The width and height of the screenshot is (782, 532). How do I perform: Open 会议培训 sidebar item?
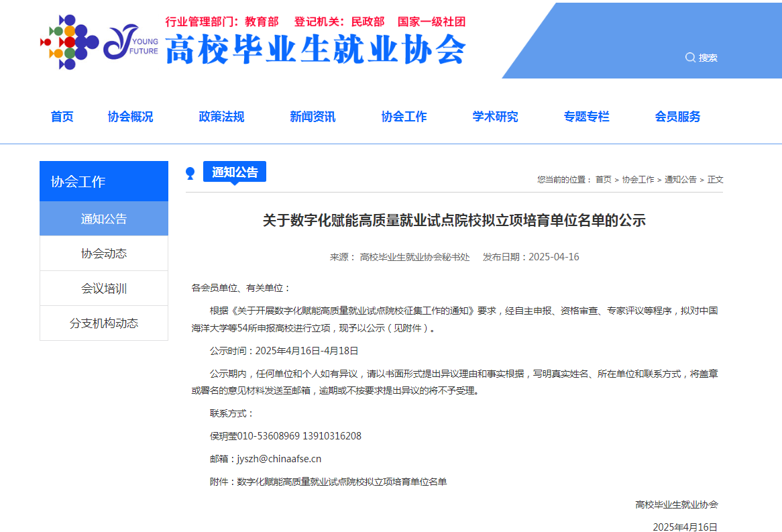[104, 288]
